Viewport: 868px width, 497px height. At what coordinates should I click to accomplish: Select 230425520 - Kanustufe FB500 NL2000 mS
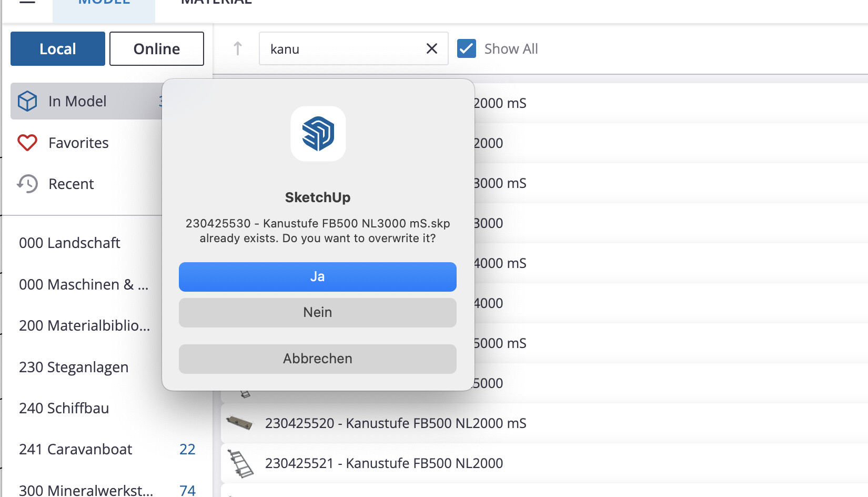(544, 423)
